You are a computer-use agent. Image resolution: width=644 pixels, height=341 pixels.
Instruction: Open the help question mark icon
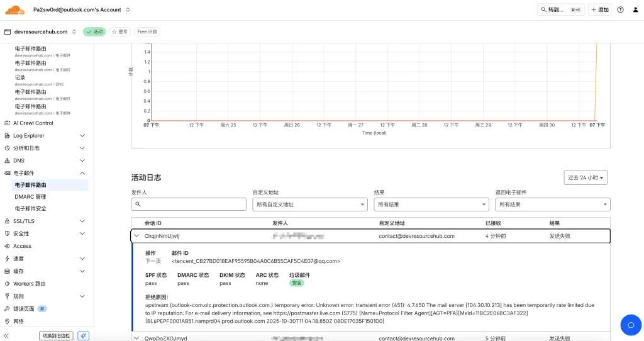click(x=620, y=10)
